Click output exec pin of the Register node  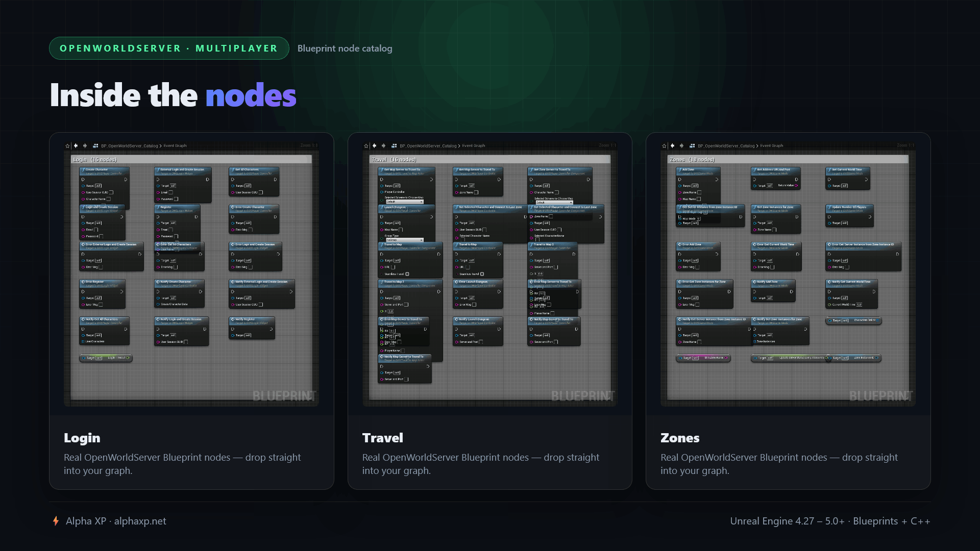[x=196, y=217]
